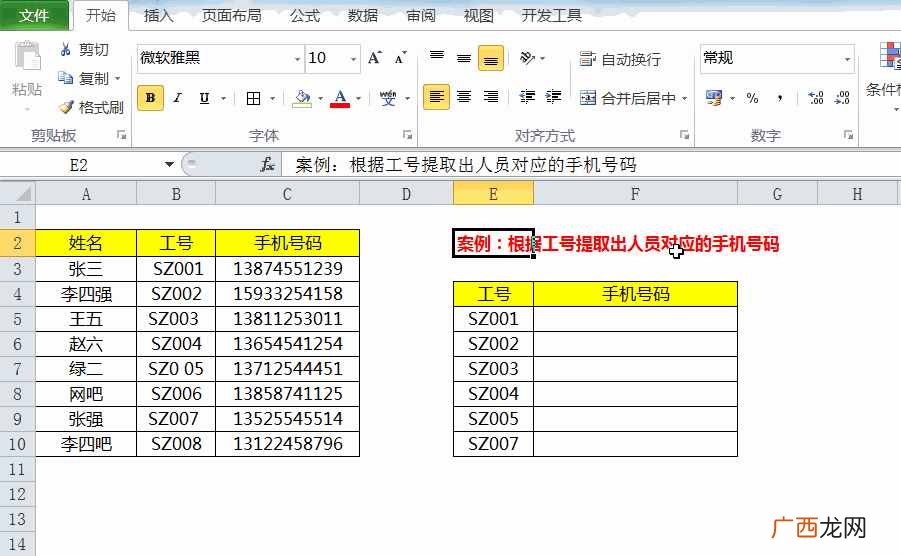The width and height of the screenshot is (901, 556).
Task: Apply cell borders icon
Action: click(x=253, y=98)
